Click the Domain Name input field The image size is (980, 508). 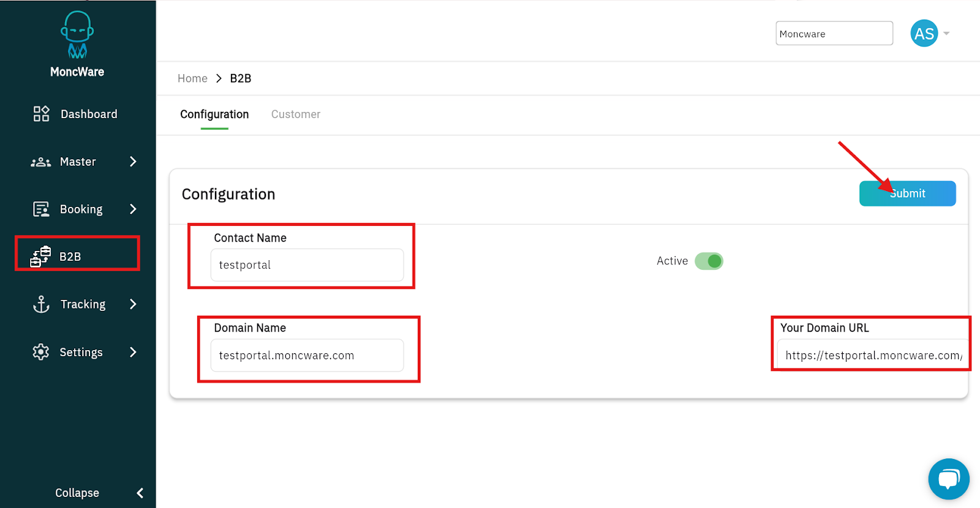click(x=307, y=356)
